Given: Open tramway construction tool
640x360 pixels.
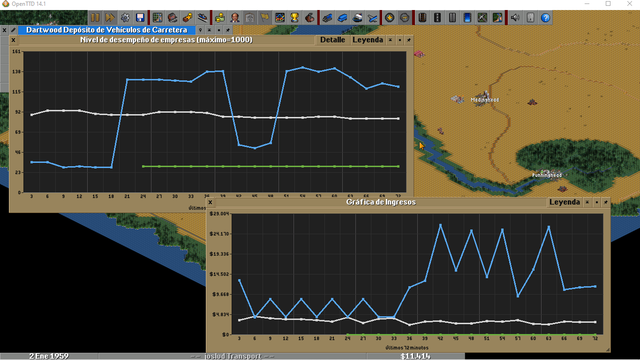Looking at the screenshot, I should pyautogui.click(x=452, y=18).
